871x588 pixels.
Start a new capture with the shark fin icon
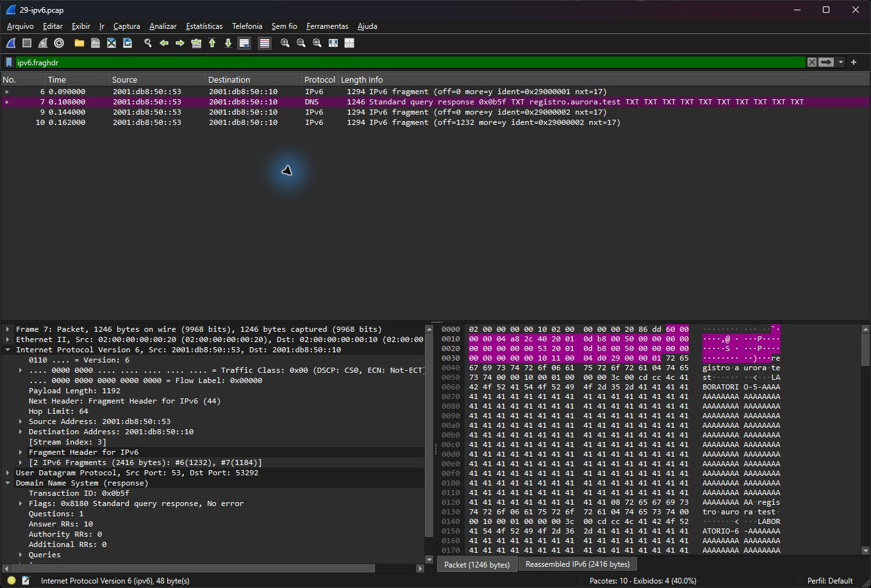11,43
